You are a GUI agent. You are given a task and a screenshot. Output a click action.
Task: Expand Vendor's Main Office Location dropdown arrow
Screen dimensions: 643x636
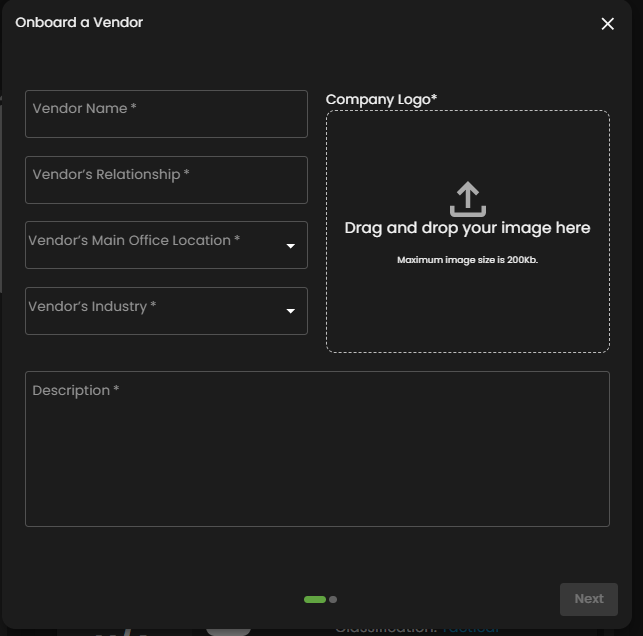pos(291,246)
